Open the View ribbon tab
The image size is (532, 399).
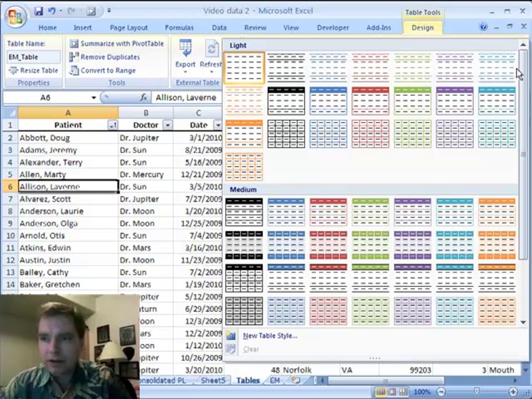tap(291, 28)
